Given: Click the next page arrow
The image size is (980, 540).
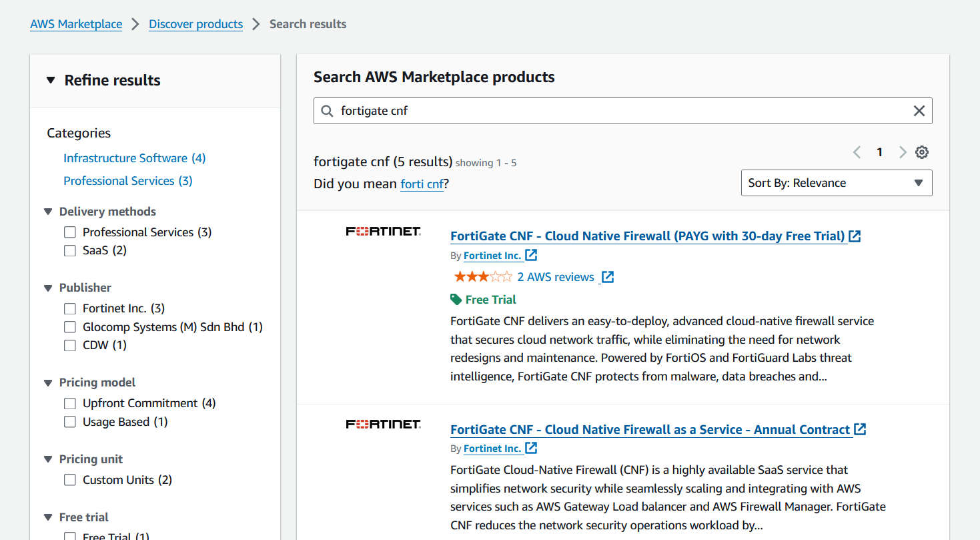Looking at the screenshot, I should pyautogui.click(x=903, y=152).
